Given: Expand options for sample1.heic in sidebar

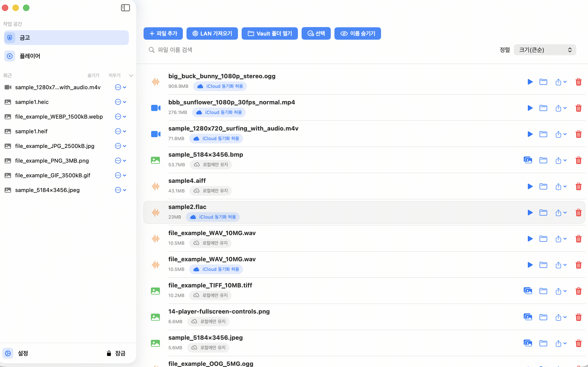Looking at the screenshot, I should coord(118,102).
